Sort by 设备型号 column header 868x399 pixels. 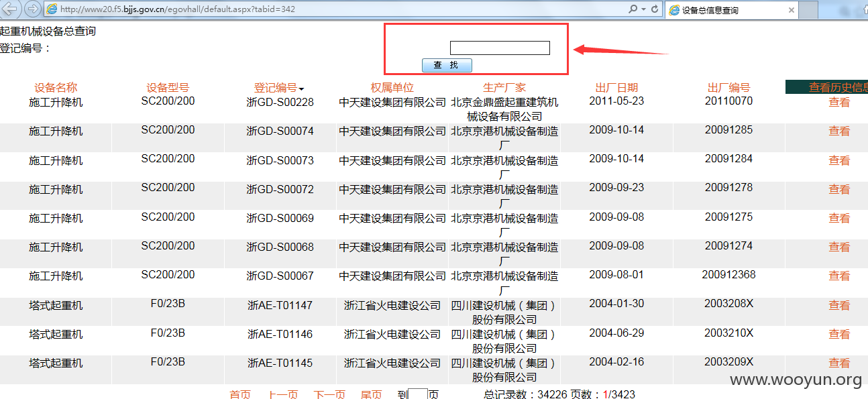click(168, 88)
